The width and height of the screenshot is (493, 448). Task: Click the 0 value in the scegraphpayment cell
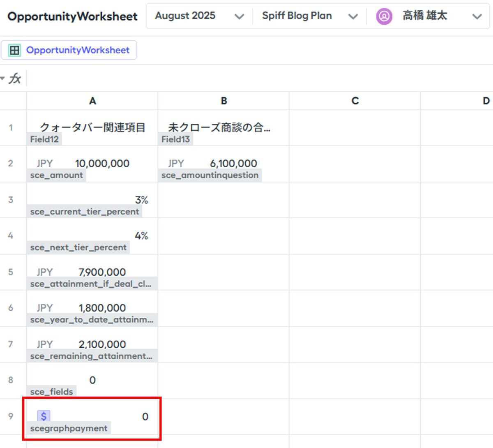coord(145,416)
